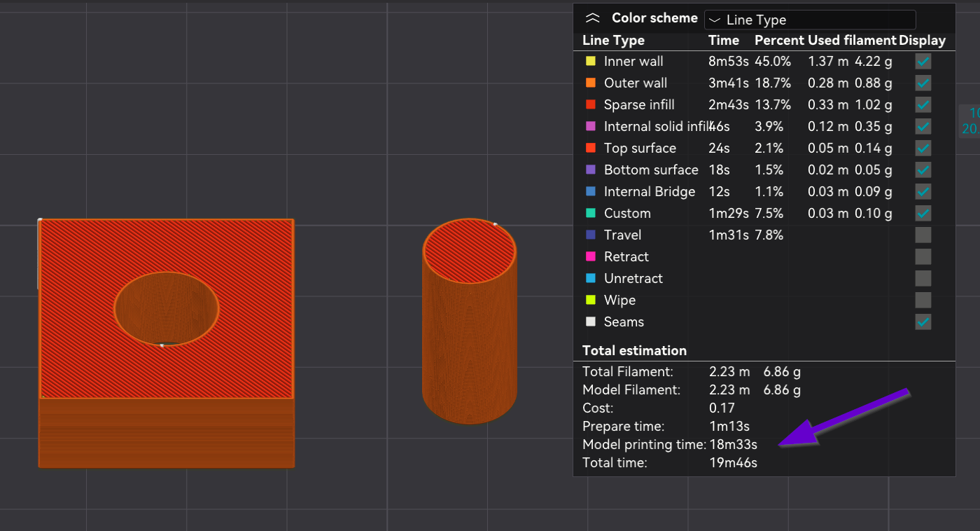980x531 pixels.
Task: Click the blue Internal Bridge swatch
Action: (590, 191)
